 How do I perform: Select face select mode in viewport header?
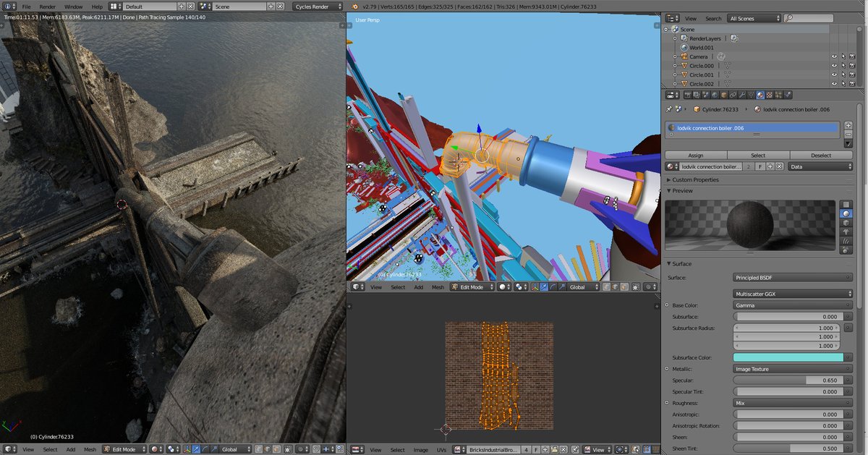[624, 287]
